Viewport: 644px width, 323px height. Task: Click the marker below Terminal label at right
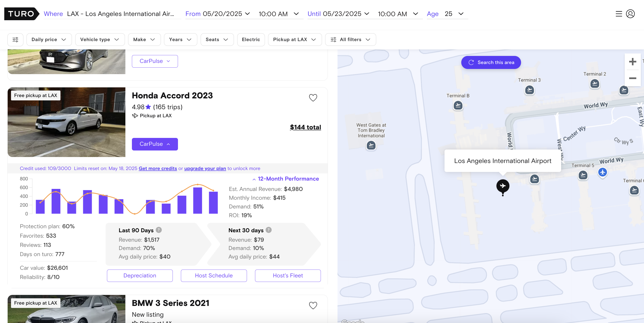tap(634, 190)
